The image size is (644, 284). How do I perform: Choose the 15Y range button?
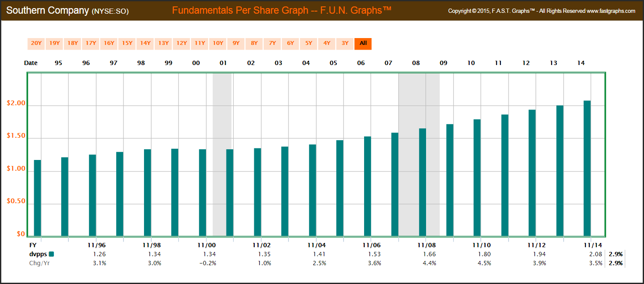point(127,43)
